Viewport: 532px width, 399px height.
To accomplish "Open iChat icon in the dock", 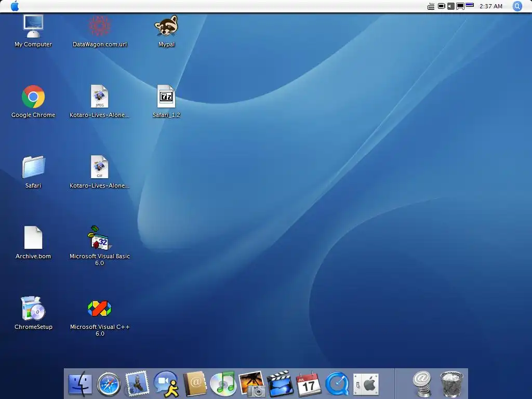I will coord(166,384).
